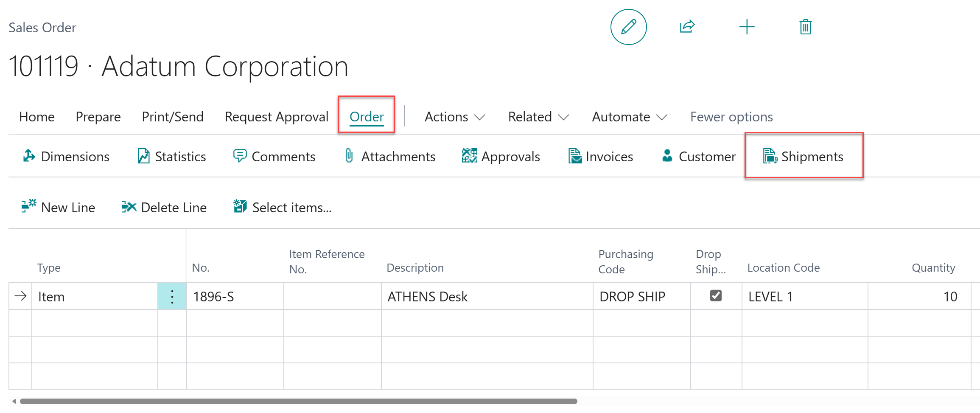Click the Location Code column header
This screenshot has width=980, height=413.
(x=783, y=268)
